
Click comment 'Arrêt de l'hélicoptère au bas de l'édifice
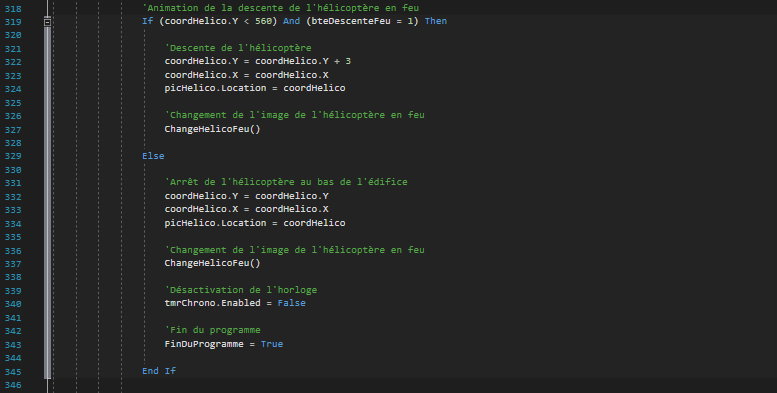(286, 182)
